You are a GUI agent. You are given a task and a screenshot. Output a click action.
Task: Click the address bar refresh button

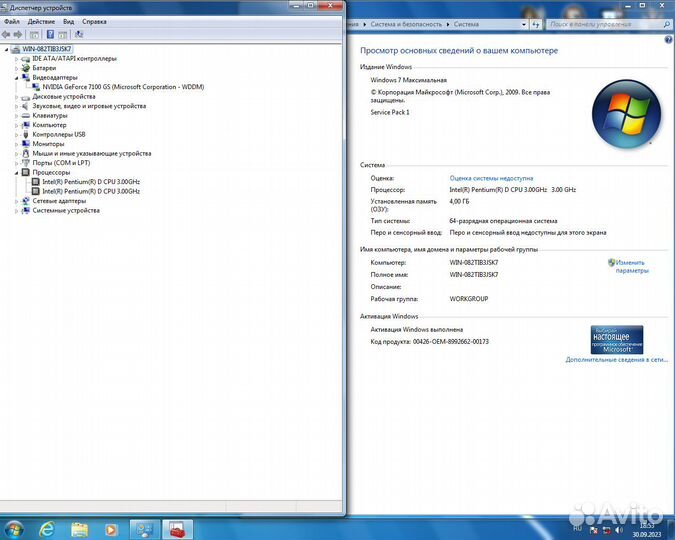[536, 25]
